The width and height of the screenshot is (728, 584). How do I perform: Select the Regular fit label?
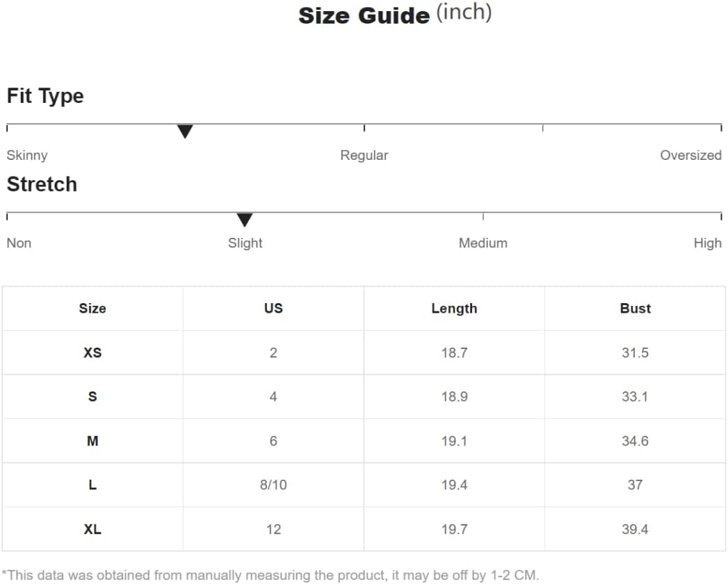tap(364, 155)
